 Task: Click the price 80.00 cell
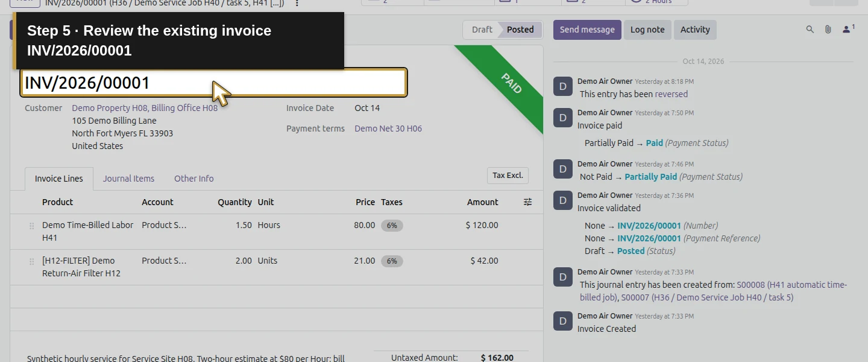[365, 225]
